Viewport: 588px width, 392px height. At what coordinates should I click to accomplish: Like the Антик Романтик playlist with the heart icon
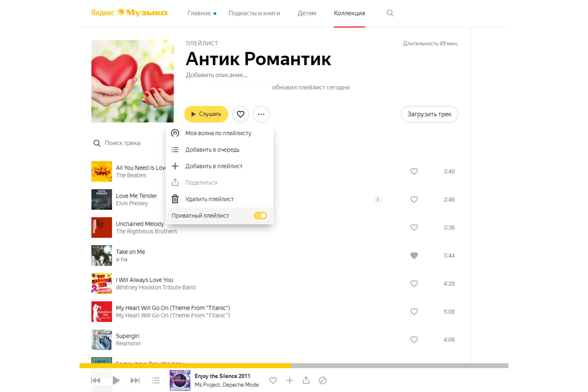coord(240,114)
